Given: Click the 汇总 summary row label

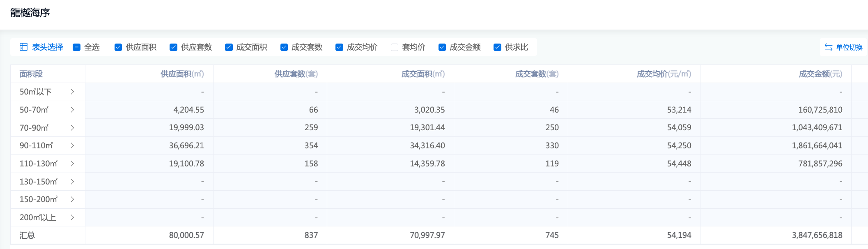Looking at the screenshot, I should (27, 235).
